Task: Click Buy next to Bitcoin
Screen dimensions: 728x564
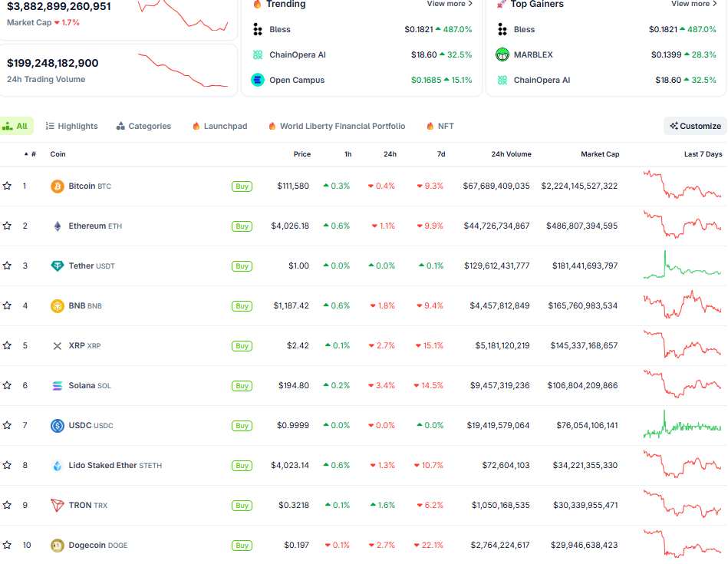Action: click(x=242, y=186)
